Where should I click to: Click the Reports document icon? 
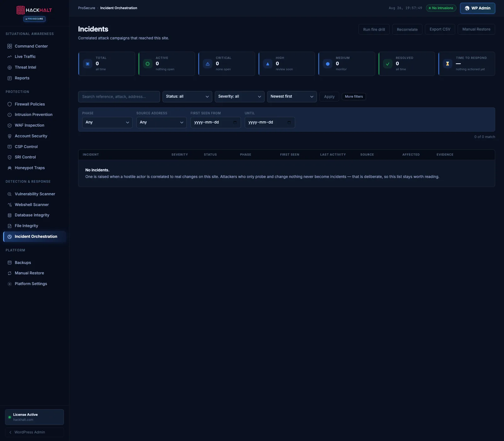(x=9, y=78)
